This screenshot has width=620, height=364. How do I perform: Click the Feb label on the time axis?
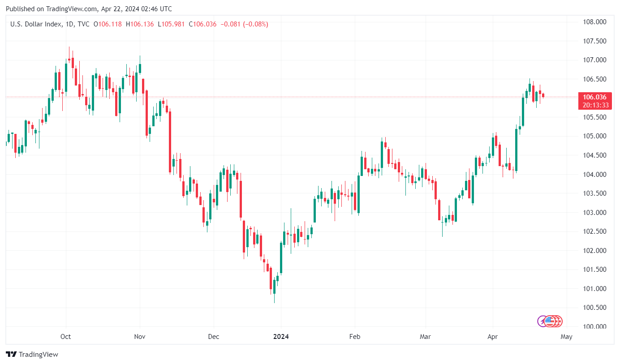[x=355, y=337]
